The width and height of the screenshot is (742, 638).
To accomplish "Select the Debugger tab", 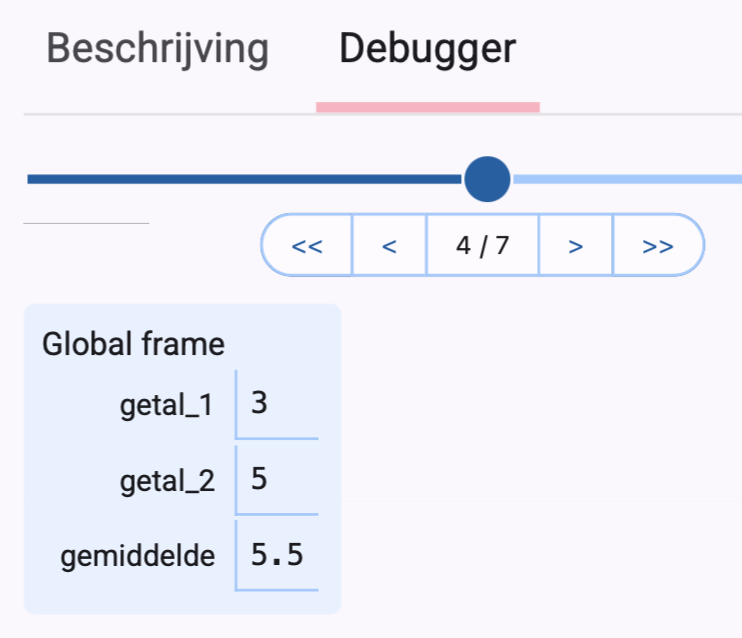I will (427, 49).
